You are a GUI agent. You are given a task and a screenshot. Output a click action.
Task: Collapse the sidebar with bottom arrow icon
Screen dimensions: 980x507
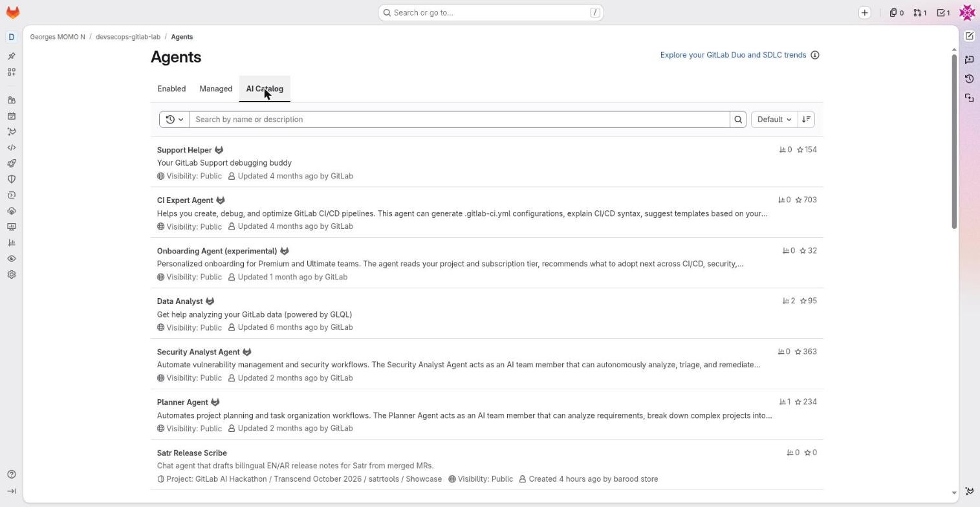[12, 491]
